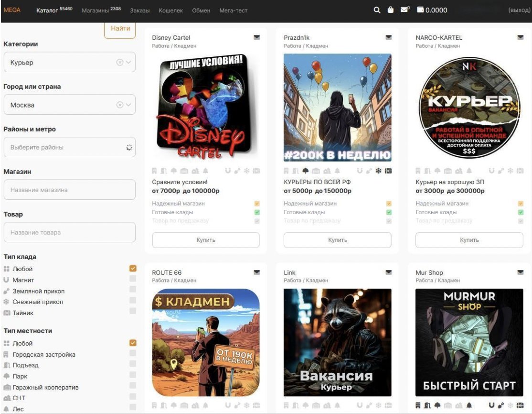Click the highlighted park tree icon on Prazdn1k card

click(x=305, y=171)
